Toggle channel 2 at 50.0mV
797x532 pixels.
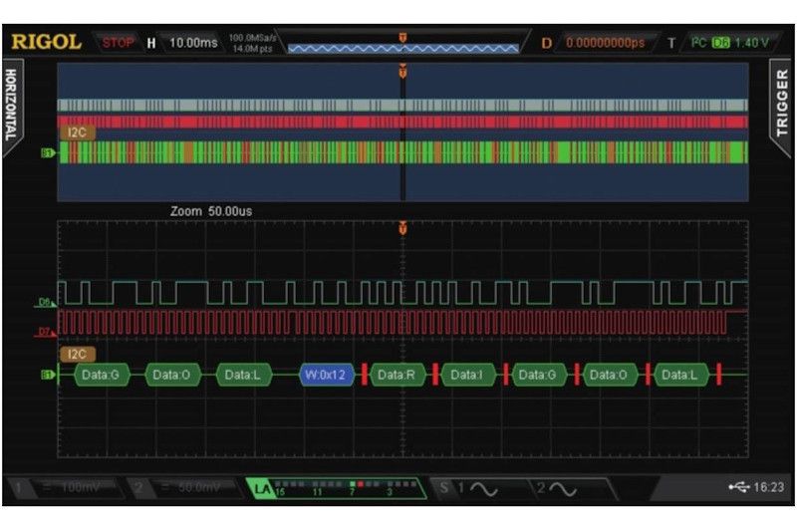point(183,489)
